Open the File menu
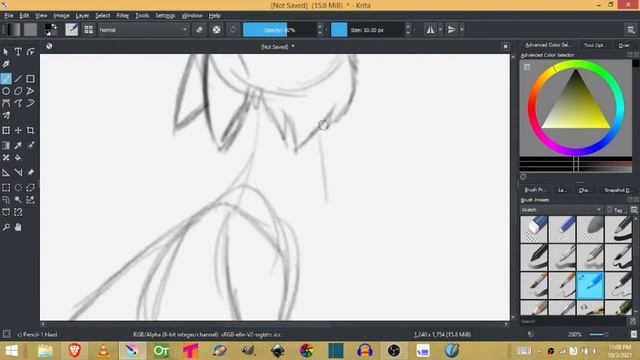 9,16
